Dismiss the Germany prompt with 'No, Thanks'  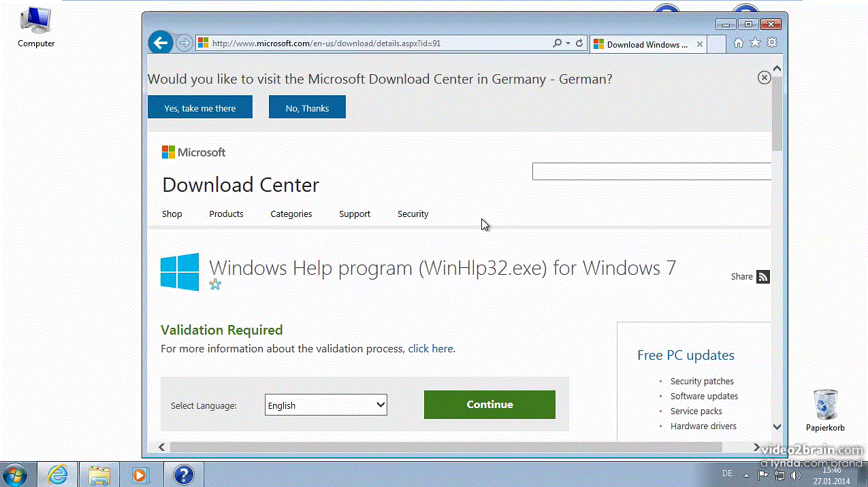pos(307,107)
